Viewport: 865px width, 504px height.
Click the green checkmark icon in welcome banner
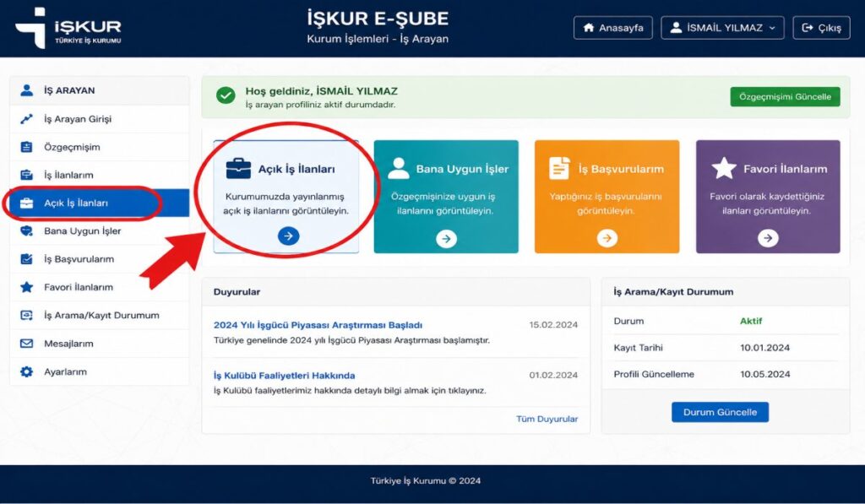coord(225,96)
